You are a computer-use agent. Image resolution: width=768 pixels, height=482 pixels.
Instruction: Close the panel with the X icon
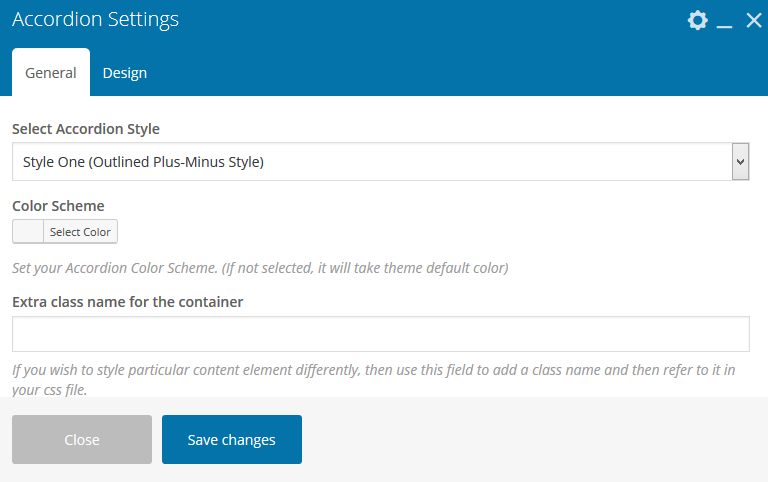point(754,20)
